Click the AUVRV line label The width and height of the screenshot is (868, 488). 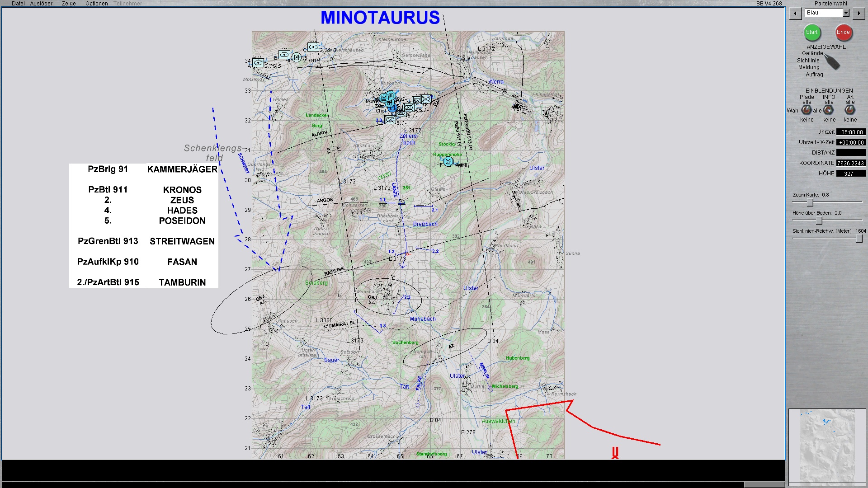pos(319,134)
